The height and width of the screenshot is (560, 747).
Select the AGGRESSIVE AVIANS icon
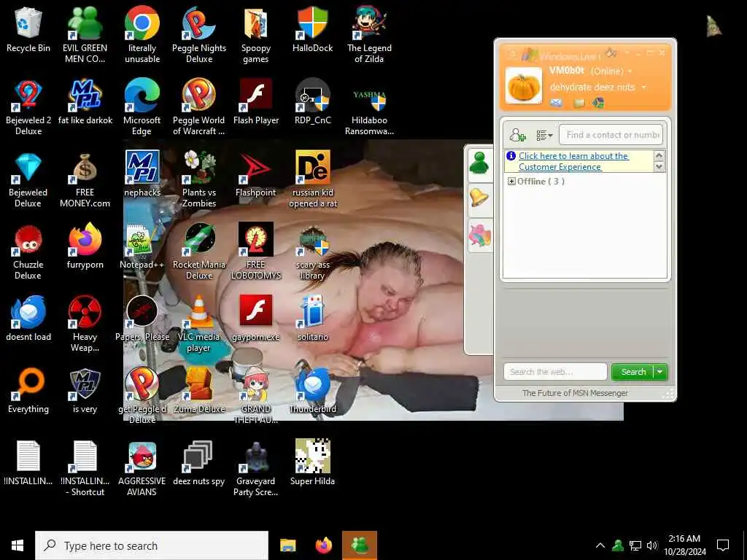(x=142, y=469)
